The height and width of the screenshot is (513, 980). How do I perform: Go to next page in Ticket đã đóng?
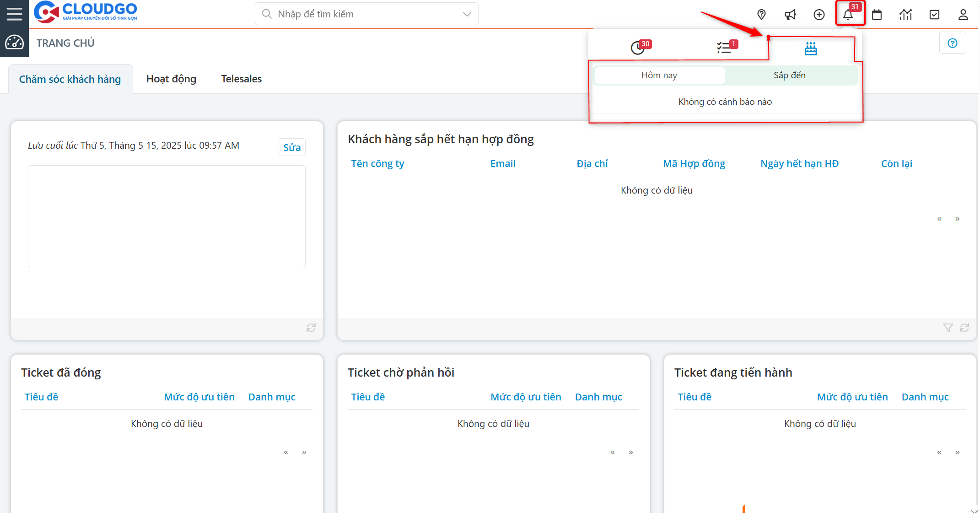(x=304, y=452)
